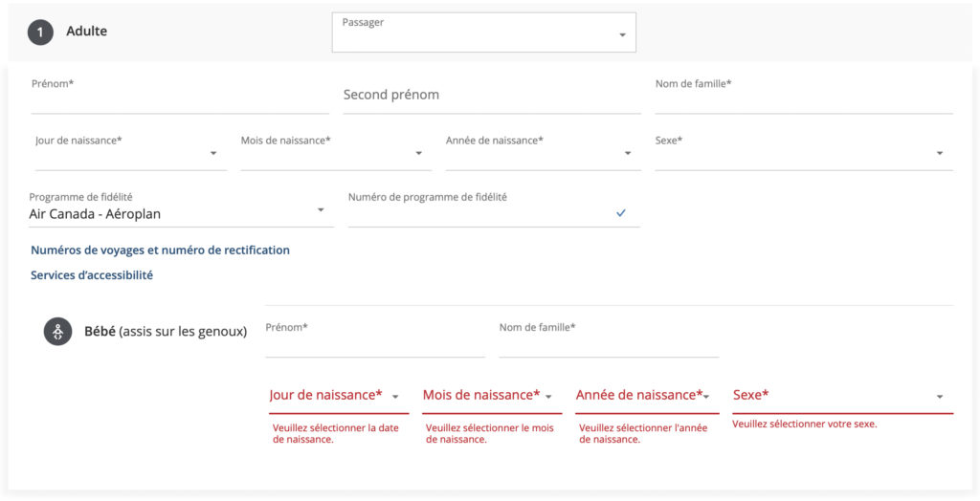Expand baby Jour de naissance dropdown
Viewport: 980px width, 501px height.
coord(338,396)
